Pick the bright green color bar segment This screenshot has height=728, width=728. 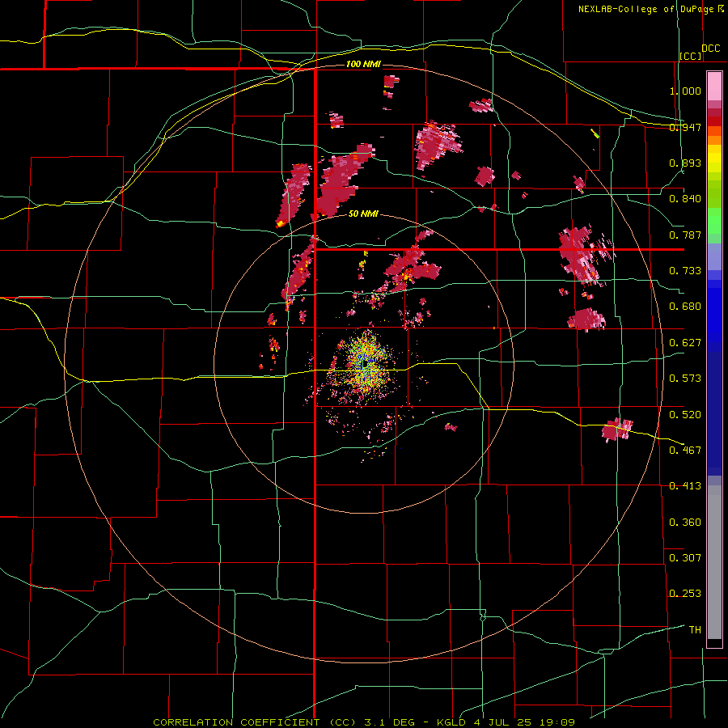(x=714, y=221)
